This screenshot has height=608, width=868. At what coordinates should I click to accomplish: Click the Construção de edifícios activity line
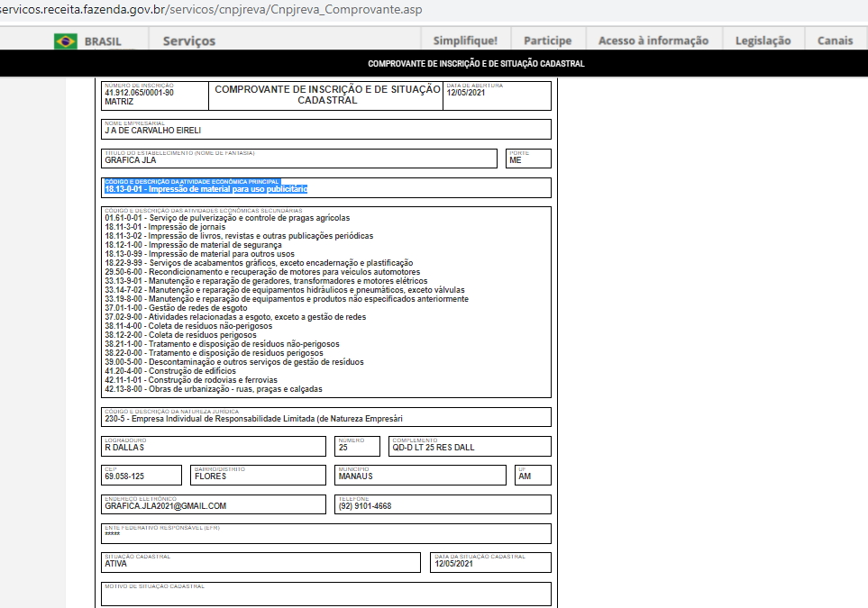[x=170, y=371]
